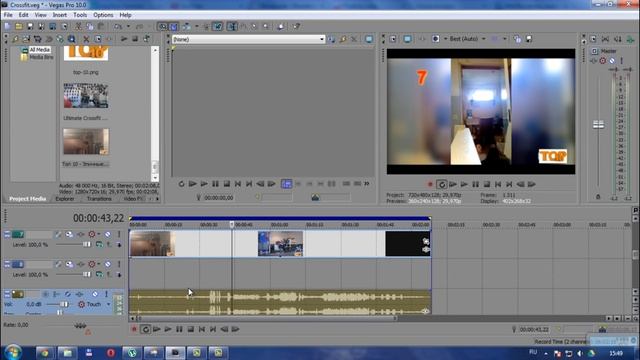Expand overlays dropdown arrow in preview toolbar
640x360 pixels.
click(505, 39)
